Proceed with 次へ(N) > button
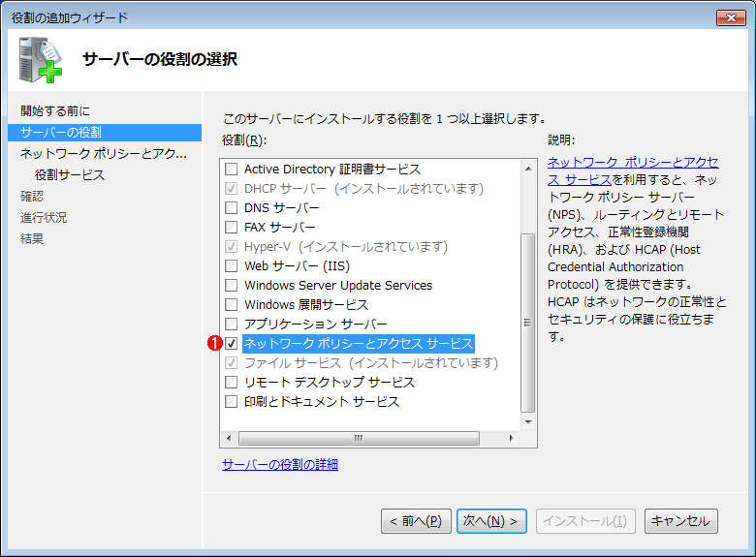756x557 pixels. (491, 521)
